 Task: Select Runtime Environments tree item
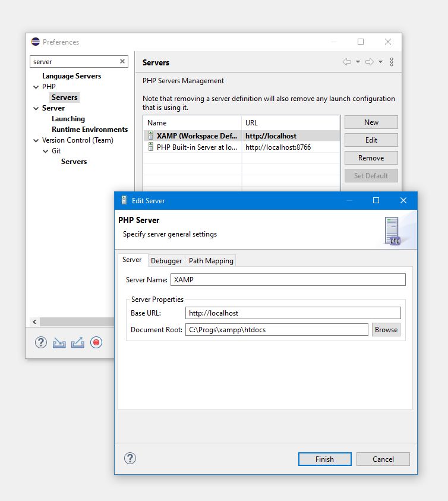[90, 130]
